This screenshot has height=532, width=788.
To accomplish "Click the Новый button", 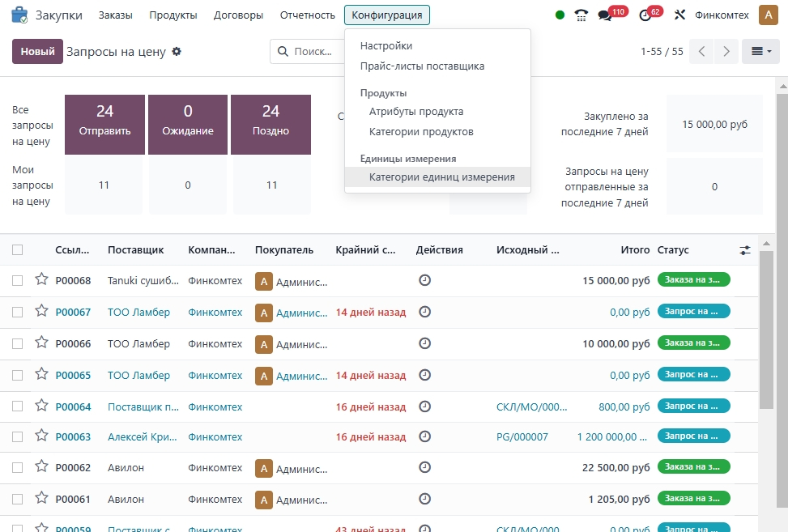I will (x=37, y=52).
